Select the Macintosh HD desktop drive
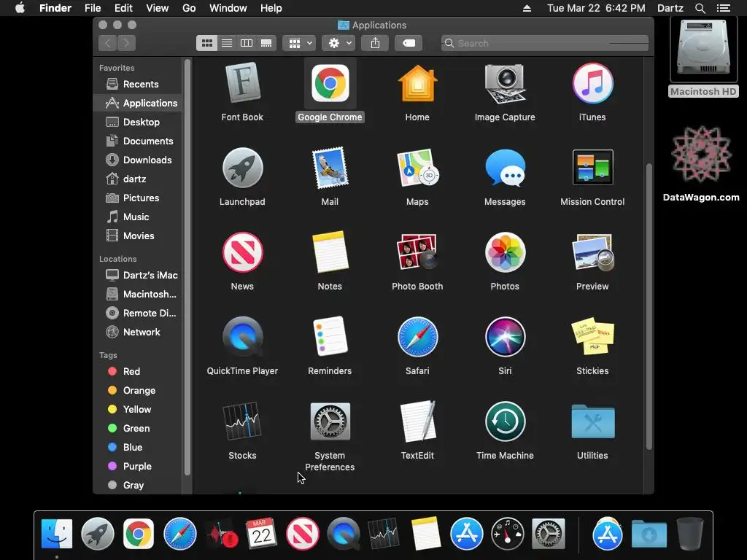This screenshot has width=747, height=560. pos(704,57)
